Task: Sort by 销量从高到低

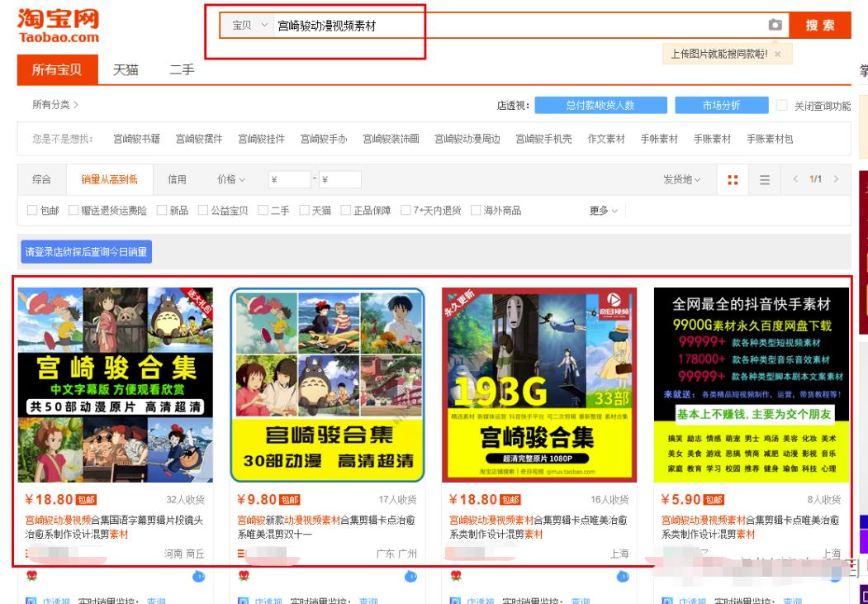Action: point(110,179)
